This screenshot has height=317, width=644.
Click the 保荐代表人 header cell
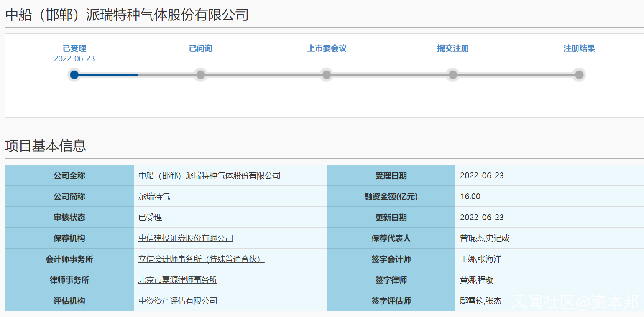click(x=391, y=238)
